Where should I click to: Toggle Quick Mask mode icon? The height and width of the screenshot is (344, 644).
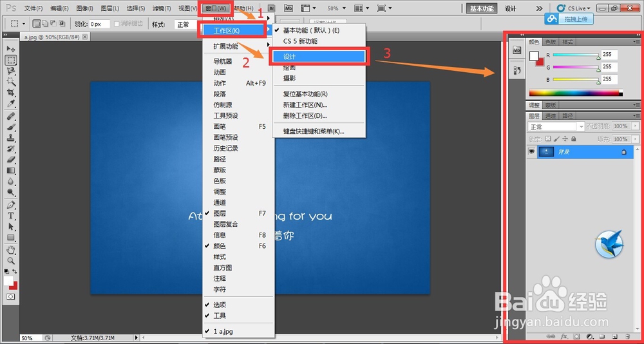coord(11,296)
